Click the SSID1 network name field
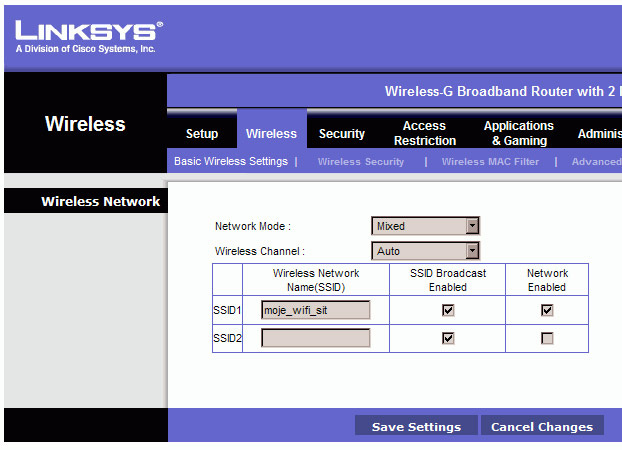This screenshot has width=622, height=450. click(x=316, y=310)
